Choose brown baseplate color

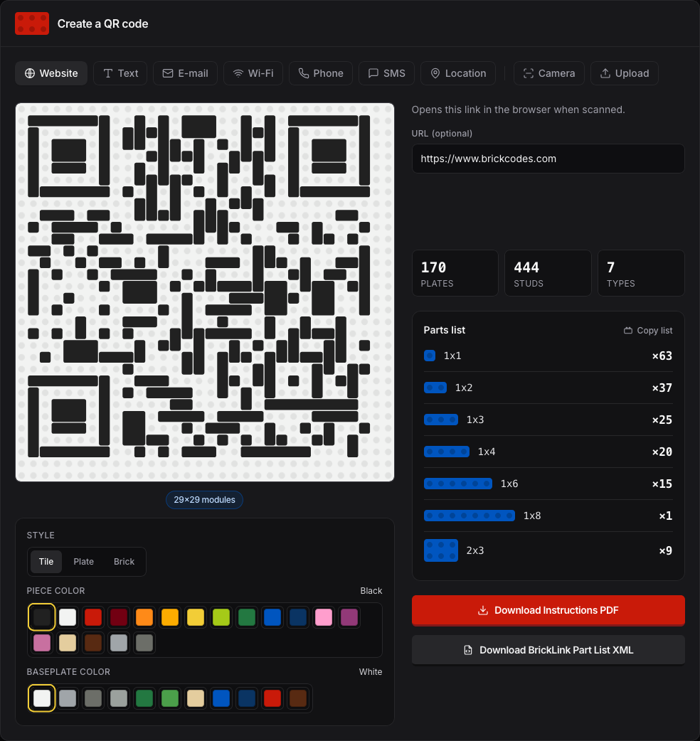(298, 698)
